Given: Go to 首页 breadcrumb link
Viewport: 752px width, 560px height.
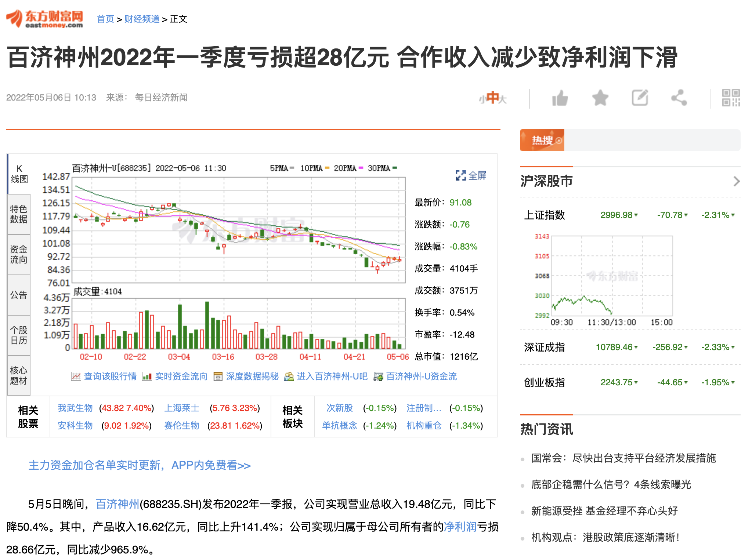Looking at the screenshot, I should pos(105,19).
